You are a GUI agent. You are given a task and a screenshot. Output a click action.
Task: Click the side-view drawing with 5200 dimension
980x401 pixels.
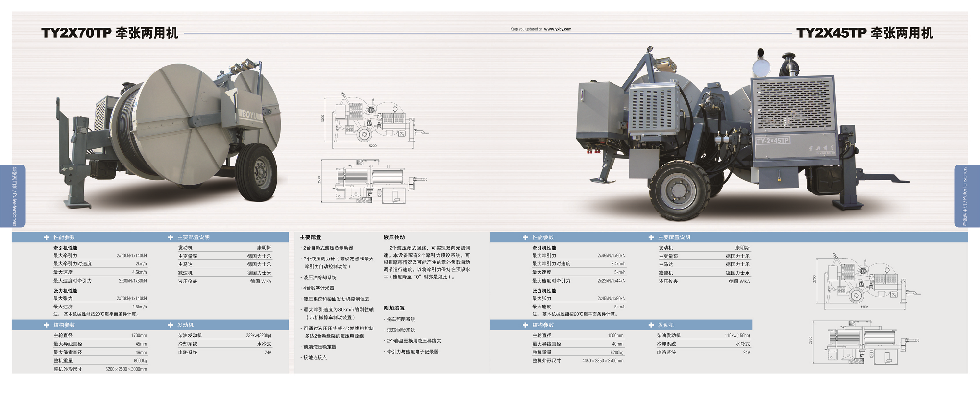point(375,120)
